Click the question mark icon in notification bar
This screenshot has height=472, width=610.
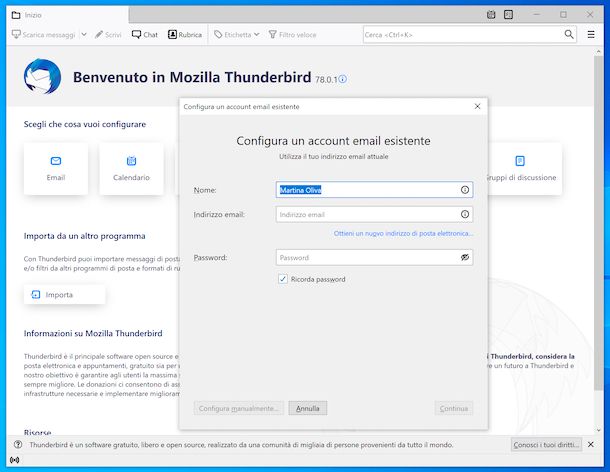tap(18, 444)
